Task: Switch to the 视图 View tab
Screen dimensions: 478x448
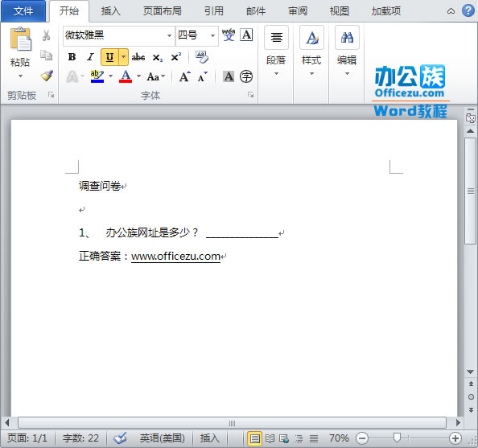Action: click(340, 11)
